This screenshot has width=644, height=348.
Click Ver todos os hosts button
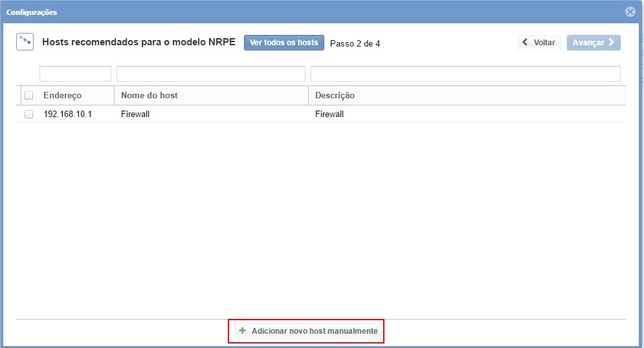pos(283,43)
